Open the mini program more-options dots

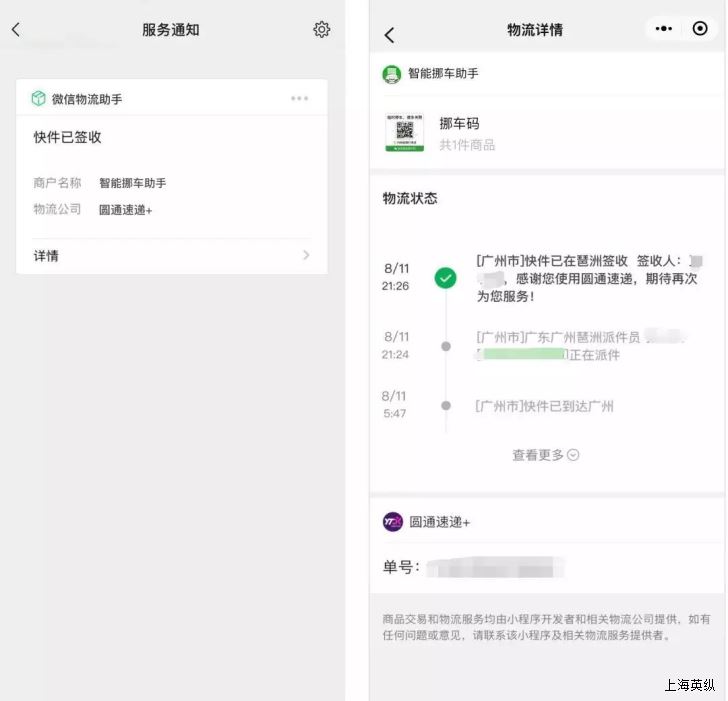coord(663,29)
